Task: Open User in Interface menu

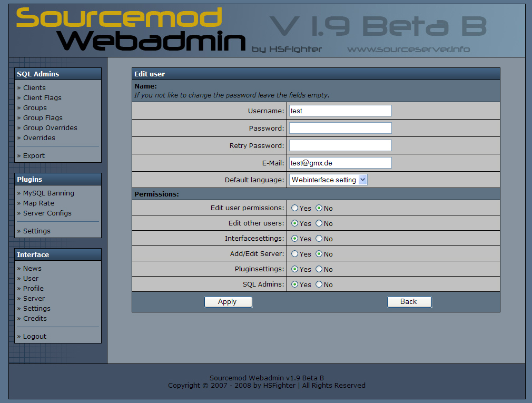Action: tap(31, 278)
